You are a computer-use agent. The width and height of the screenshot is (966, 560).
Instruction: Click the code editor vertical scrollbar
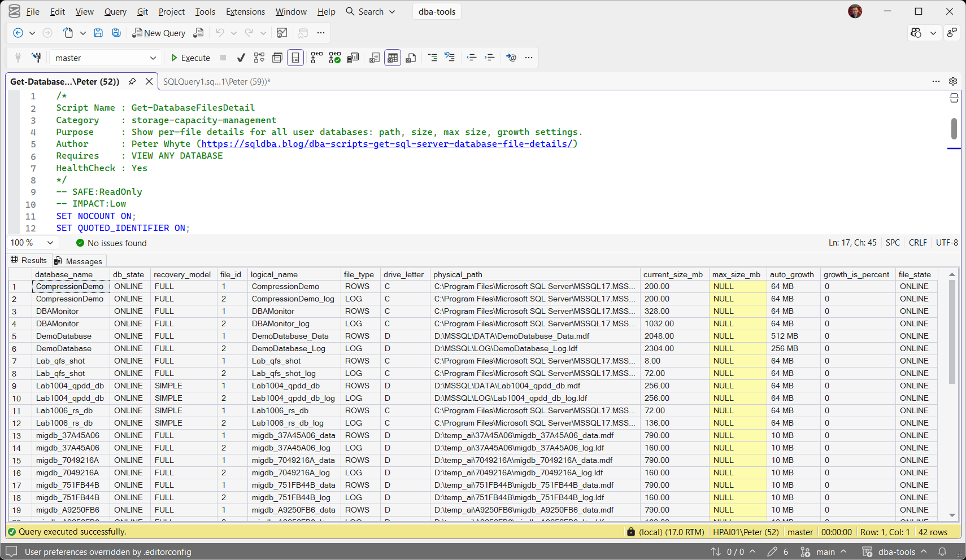point(954,129)
